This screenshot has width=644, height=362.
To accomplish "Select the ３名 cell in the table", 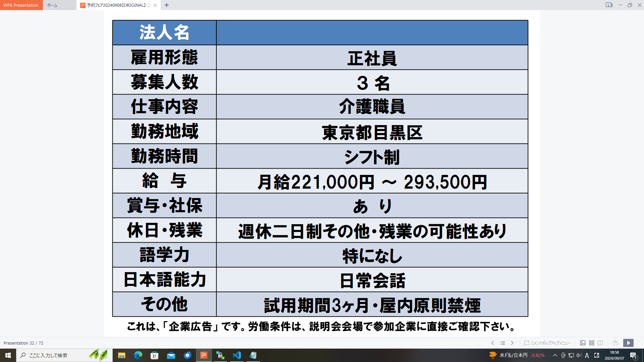I will click(372, 82).
